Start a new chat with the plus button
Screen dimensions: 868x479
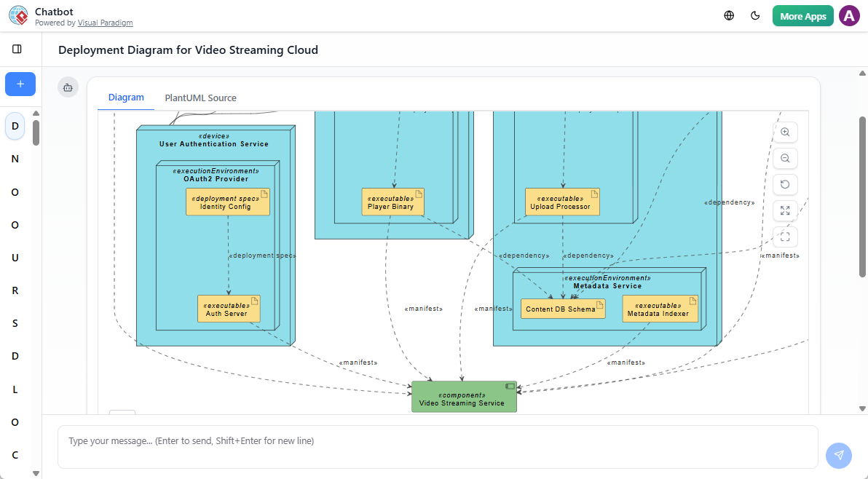20,84
